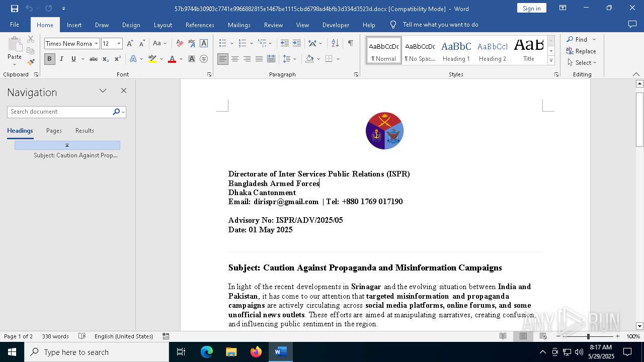Switch to Web Layout view in status bar
644x362 pixels.
(x=543, y=336)
